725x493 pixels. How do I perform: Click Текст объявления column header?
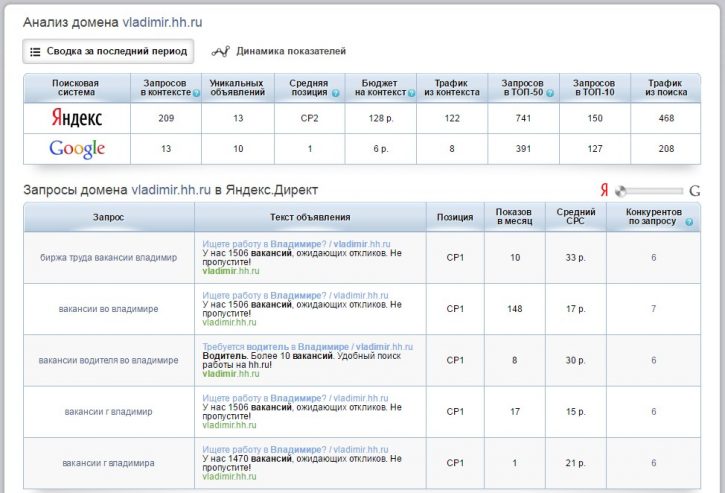click(x=310, y=217)
